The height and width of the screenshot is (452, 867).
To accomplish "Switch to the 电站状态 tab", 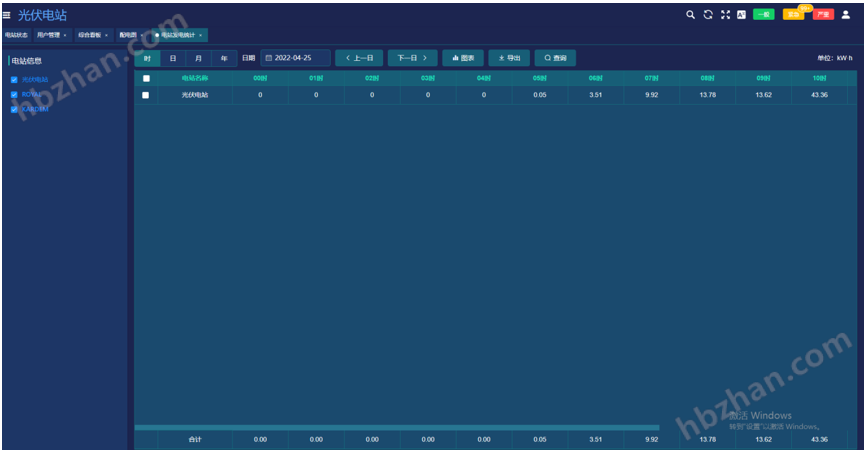I will [x=17, y=35].
